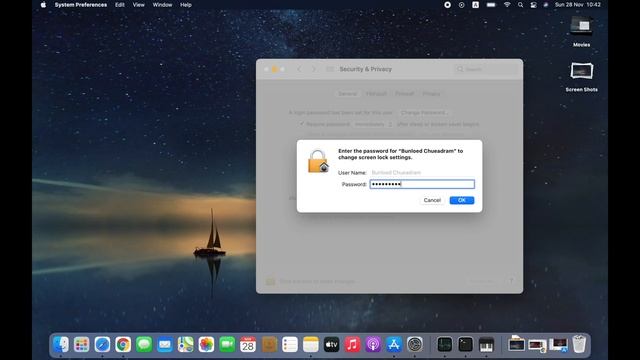Cancel the password dialog
The image size is (640, 360).
pos(432,200)
